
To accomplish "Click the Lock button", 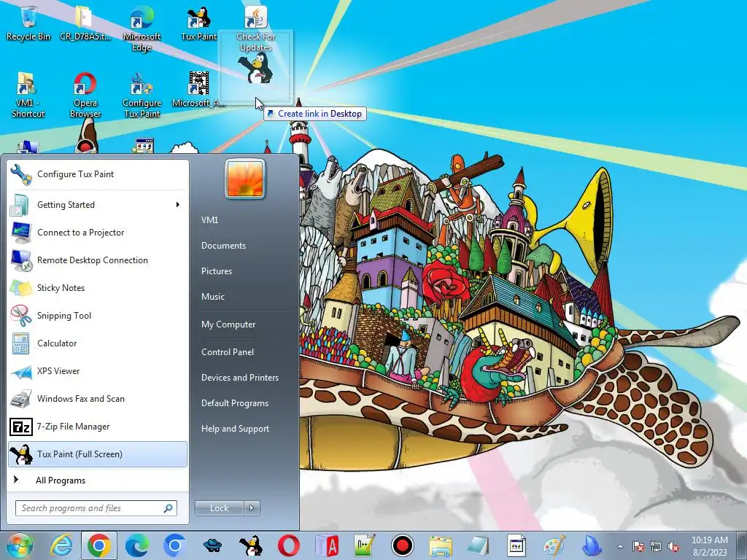I will coord(220,508).
